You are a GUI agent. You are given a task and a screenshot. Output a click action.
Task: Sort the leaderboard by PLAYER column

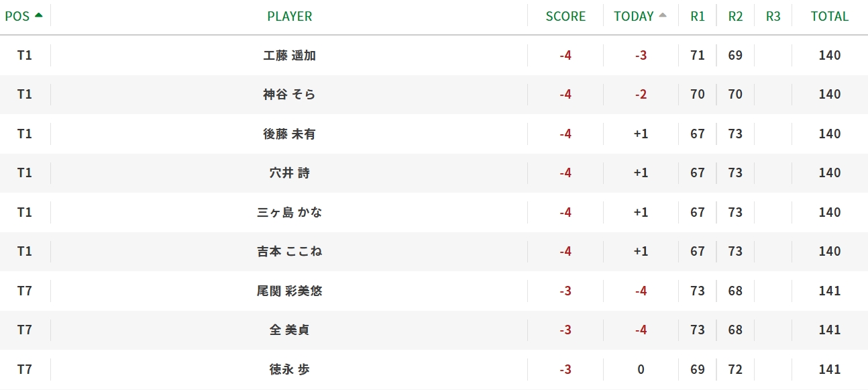pos(289,17)
